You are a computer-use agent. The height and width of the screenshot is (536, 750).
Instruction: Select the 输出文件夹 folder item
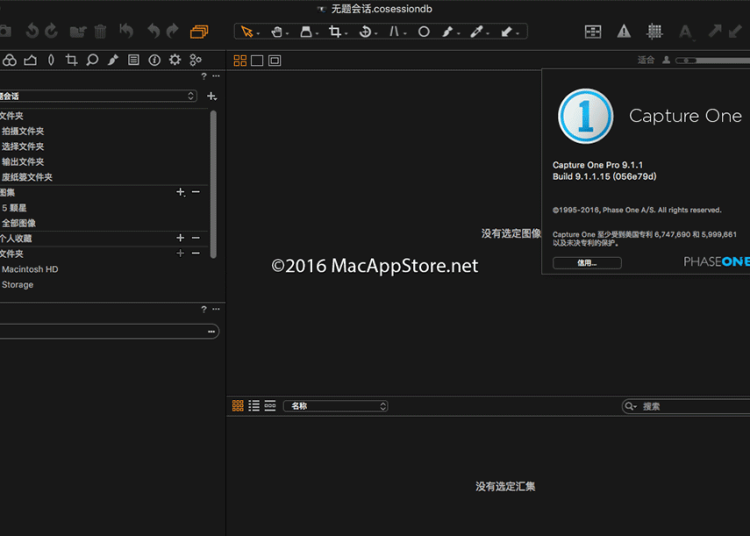pos(23,162)
